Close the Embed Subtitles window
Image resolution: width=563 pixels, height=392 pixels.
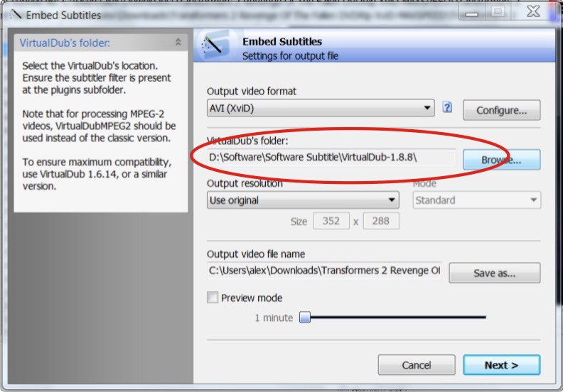pos(533,12)
